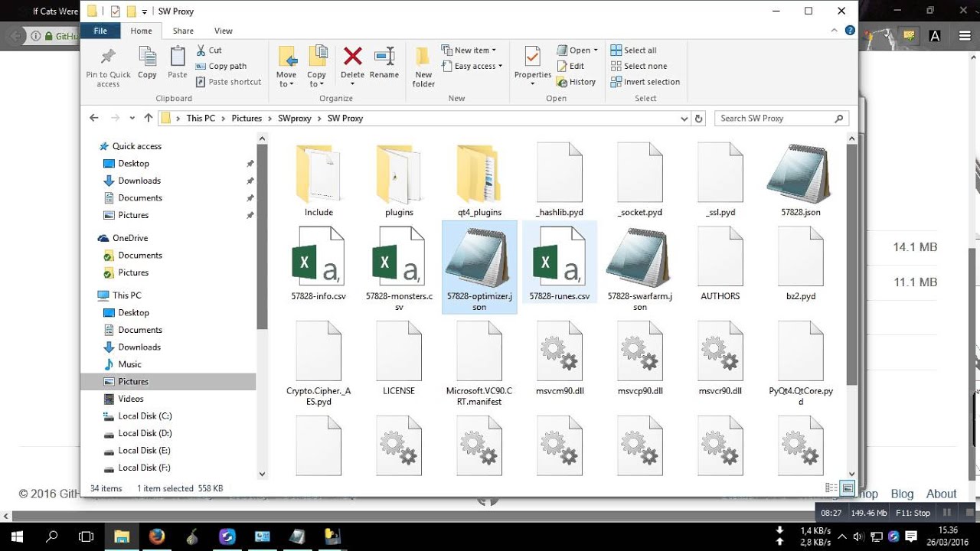Image resolution: width=980 pixels, height=551 pixels.
Task: Click Invert selection in ribbon
Action: [645, 82]
